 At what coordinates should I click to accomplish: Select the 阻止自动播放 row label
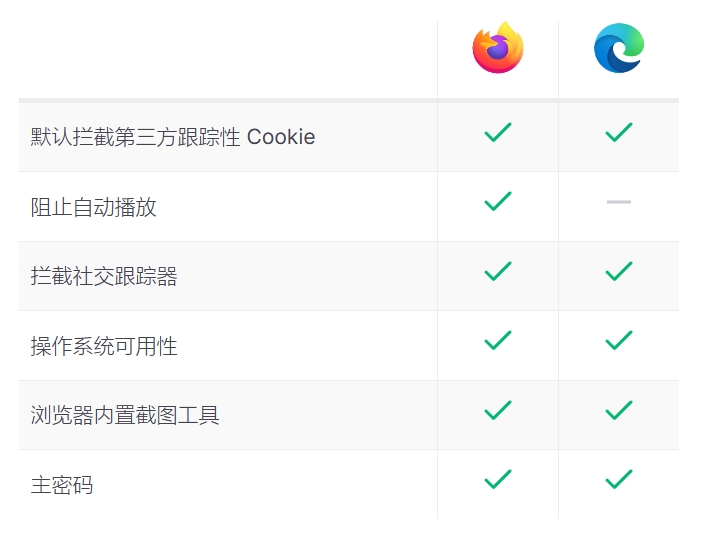94,207
